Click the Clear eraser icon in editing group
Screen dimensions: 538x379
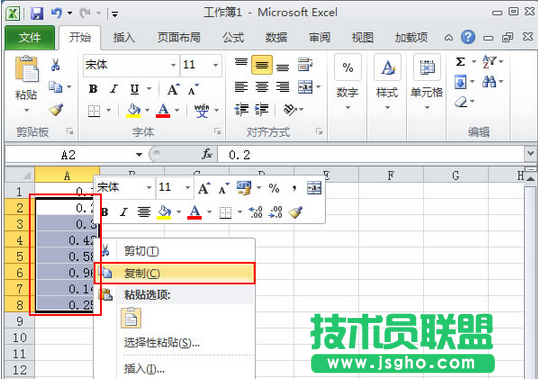461,102
